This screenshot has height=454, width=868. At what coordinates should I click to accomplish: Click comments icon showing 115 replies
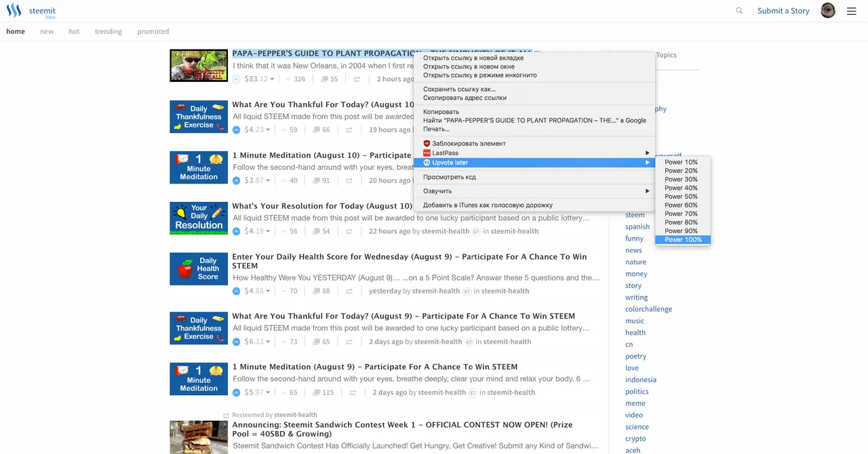317,393
